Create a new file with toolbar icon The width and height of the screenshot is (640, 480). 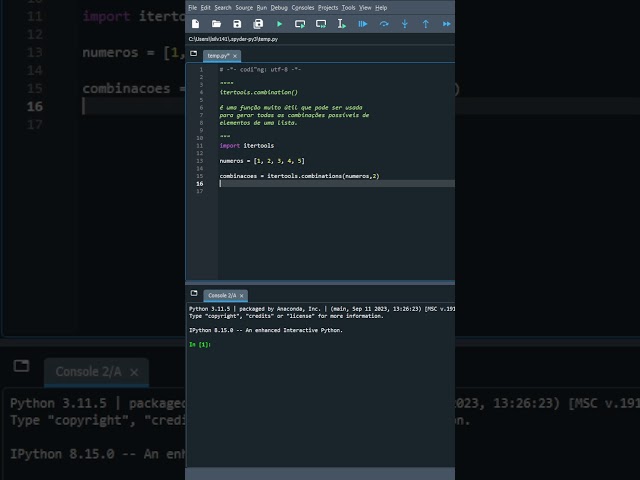(x=196, y=24)
